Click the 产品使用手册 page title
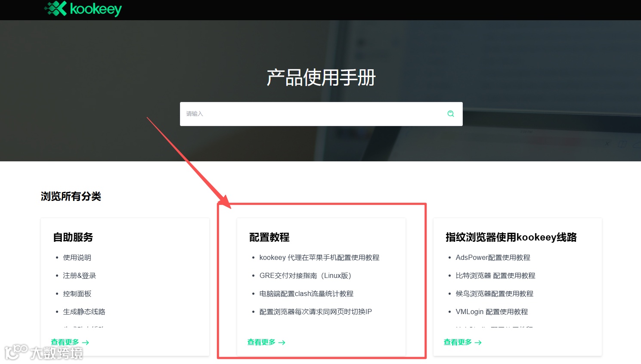 pyautogui.click(x=321, y=78)
